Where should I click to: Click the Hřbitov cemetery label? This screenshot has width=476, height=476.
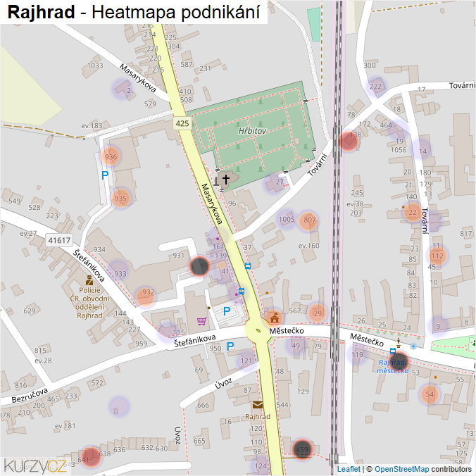(252, 131)
